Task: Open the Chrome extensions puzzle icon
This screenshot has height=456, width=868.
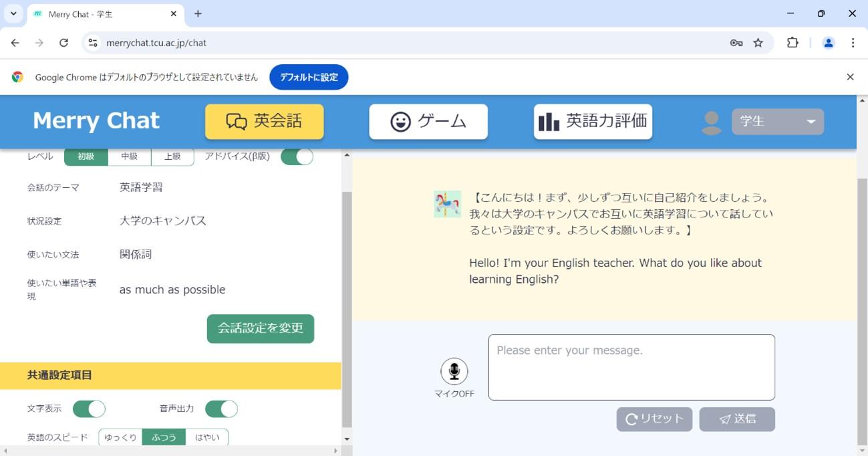Action: [x=792, y=43]
